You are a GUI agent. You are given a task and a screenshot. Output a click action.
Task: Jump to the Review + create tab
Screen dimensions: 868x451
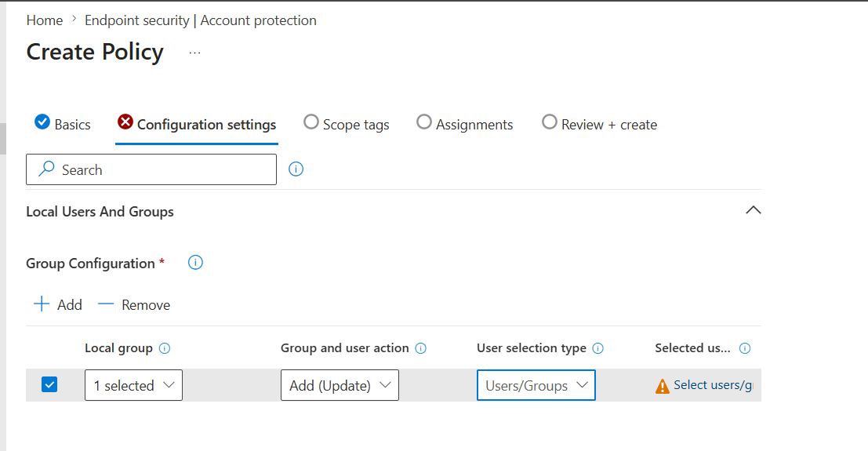coord(600,125)
